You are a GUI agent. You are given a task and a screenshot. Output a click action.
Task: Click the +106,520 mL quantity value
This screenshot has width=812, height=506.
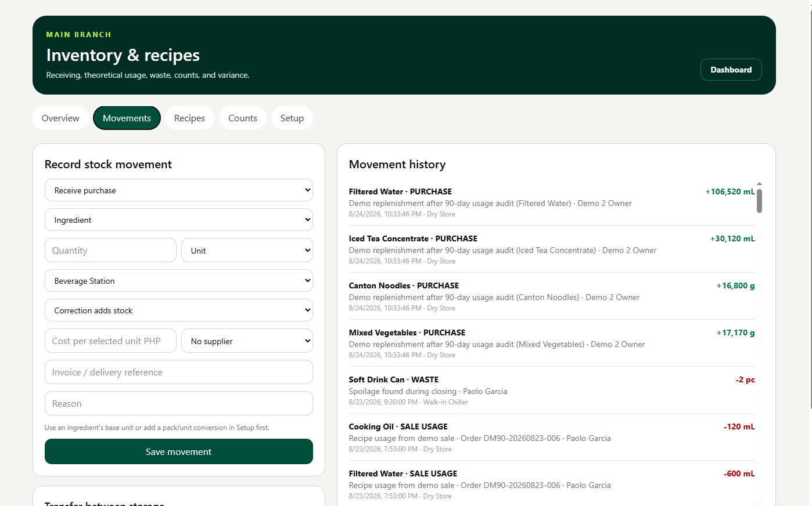click(x=730, y=191)
